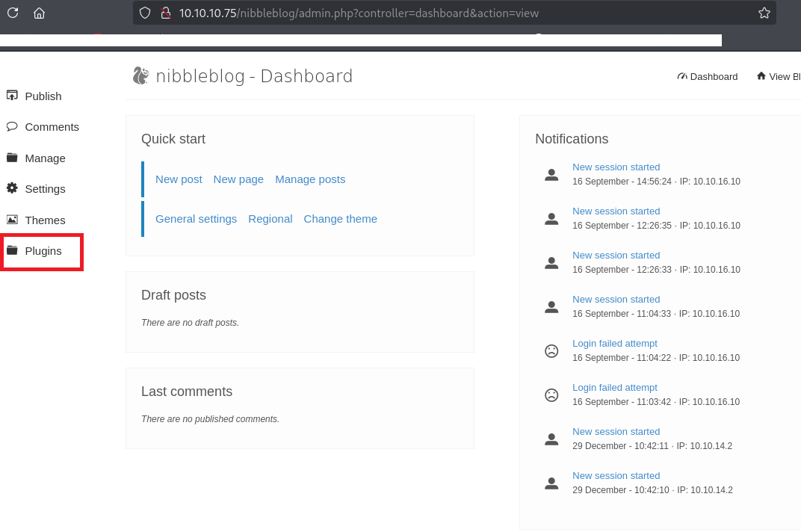Click the Comments speech bubble icon
The width and height of the screenshot is (801, 532).
click(x=12, y=126)
